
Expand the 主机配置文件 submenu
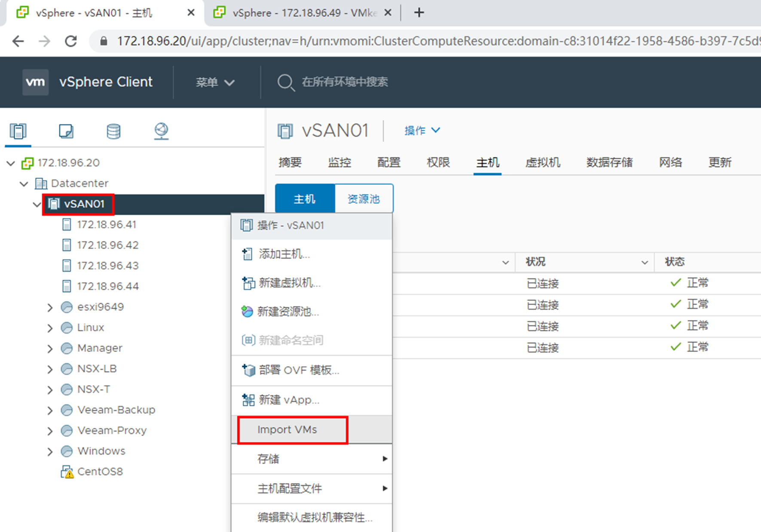click(312, 489)
